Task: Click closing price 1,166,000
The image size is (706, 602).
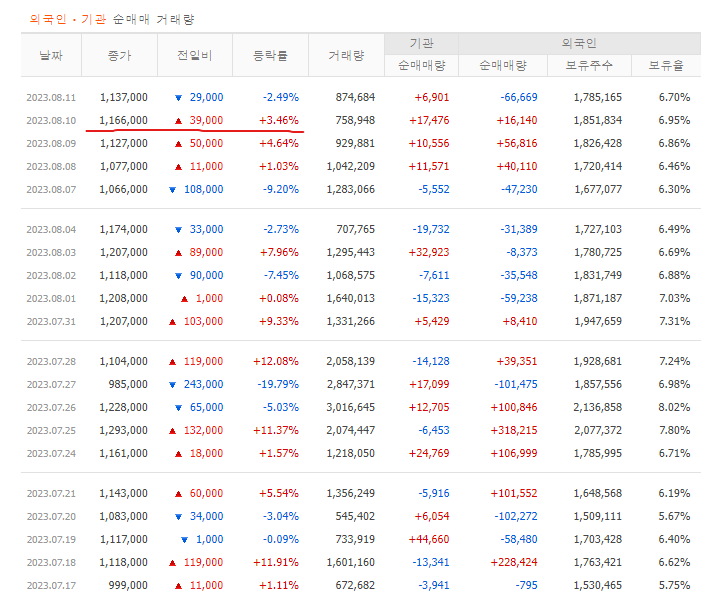Action: (x=123, y=120)
